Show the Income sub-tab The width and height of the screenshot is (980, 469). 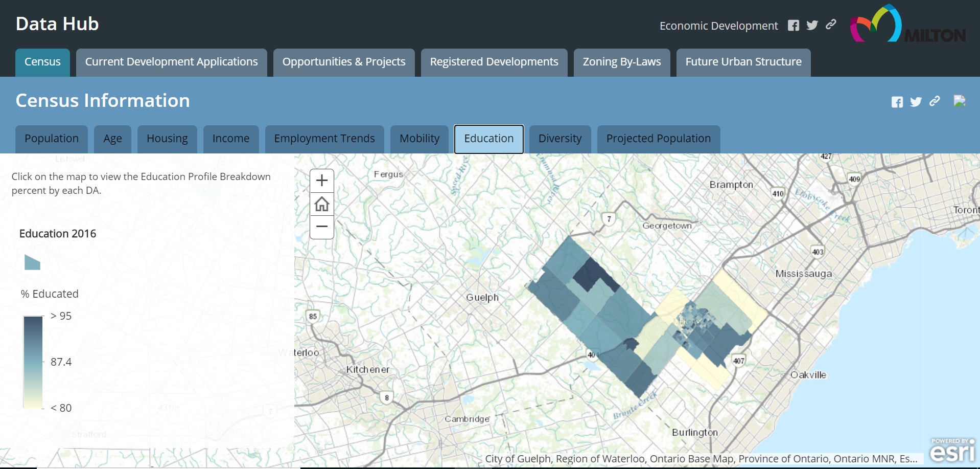(x=231, y=139)
